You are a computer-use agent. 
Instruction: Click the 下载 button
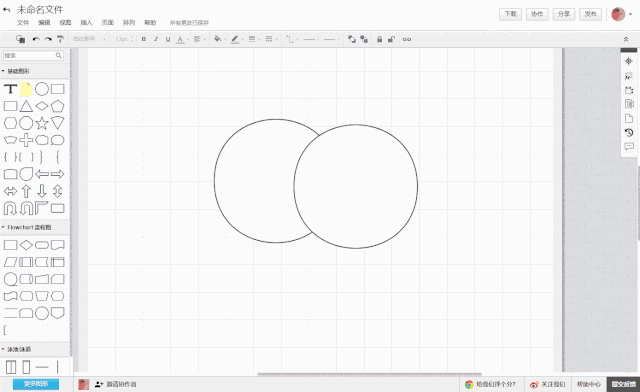click(x=510, y=14)
